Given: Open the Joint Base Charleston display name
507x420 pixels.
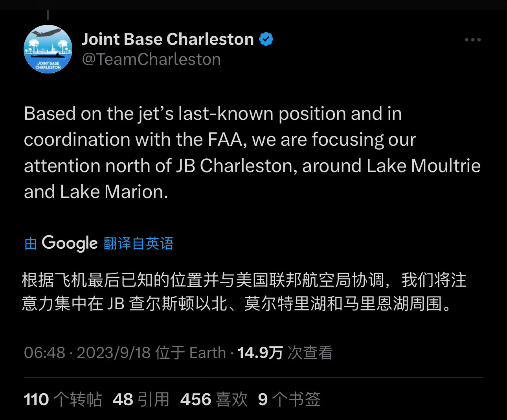Looking at the screenshot, I should 168,39.
